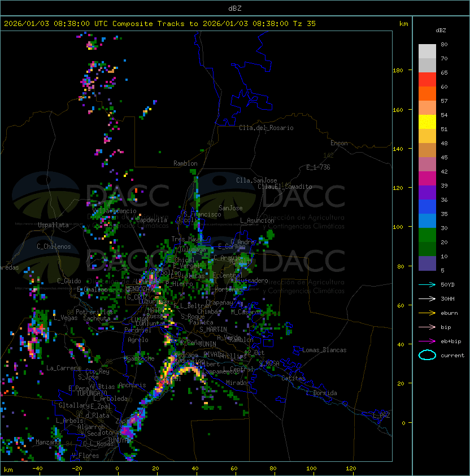Select the blue 35-36 dBZ swatch

tap(427, 207)
